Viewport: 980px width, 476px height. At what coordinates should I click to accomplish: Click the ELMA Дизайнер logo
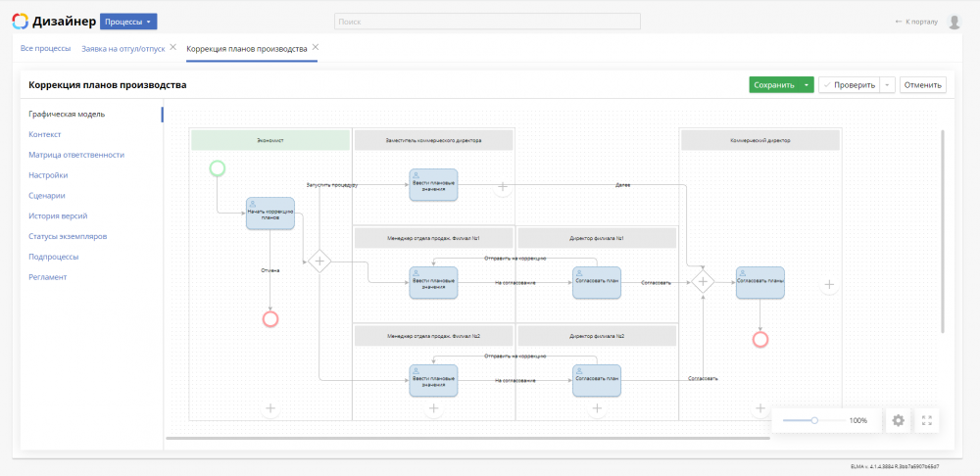click(55, 22)
